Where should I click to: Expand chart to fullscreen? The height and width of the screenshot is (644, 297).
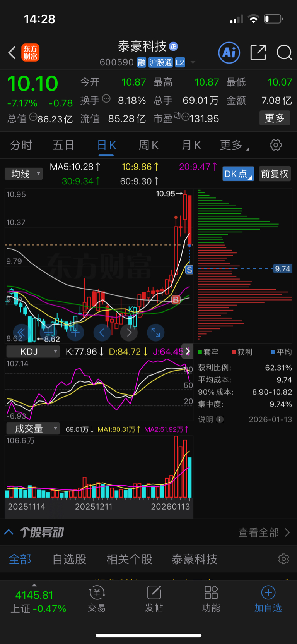click(156, 332)
